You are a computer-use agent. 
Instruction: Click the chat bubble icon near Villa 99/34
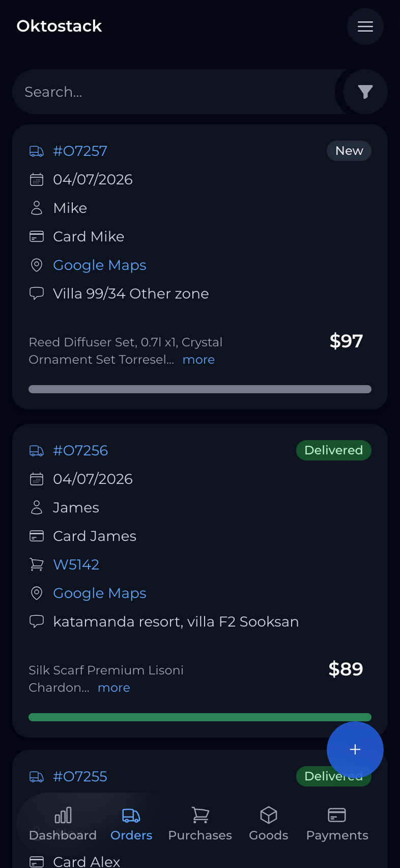point(36,293)
